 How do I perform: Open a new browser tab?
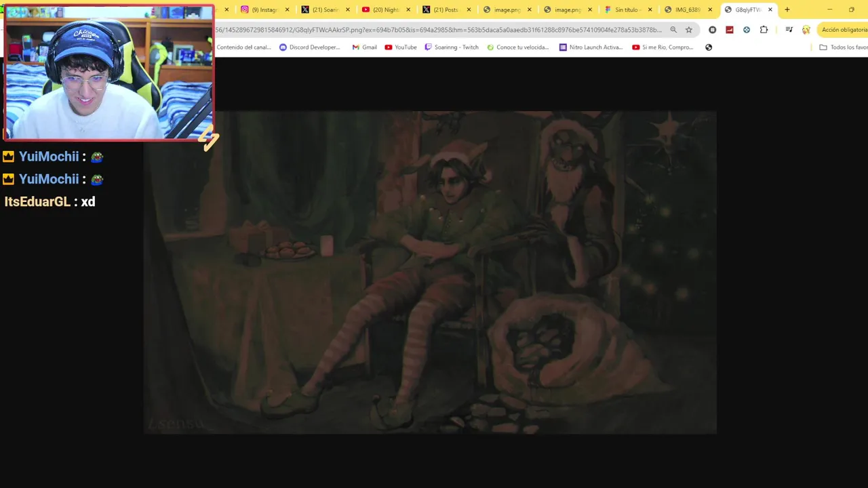click(787, 9)
